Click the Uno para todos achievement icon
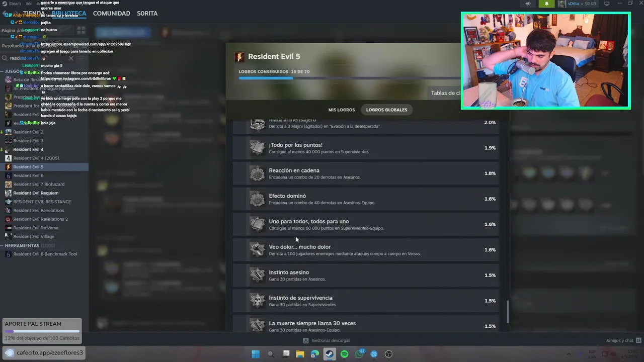This screenshot has height=362, width=644. 258,224
